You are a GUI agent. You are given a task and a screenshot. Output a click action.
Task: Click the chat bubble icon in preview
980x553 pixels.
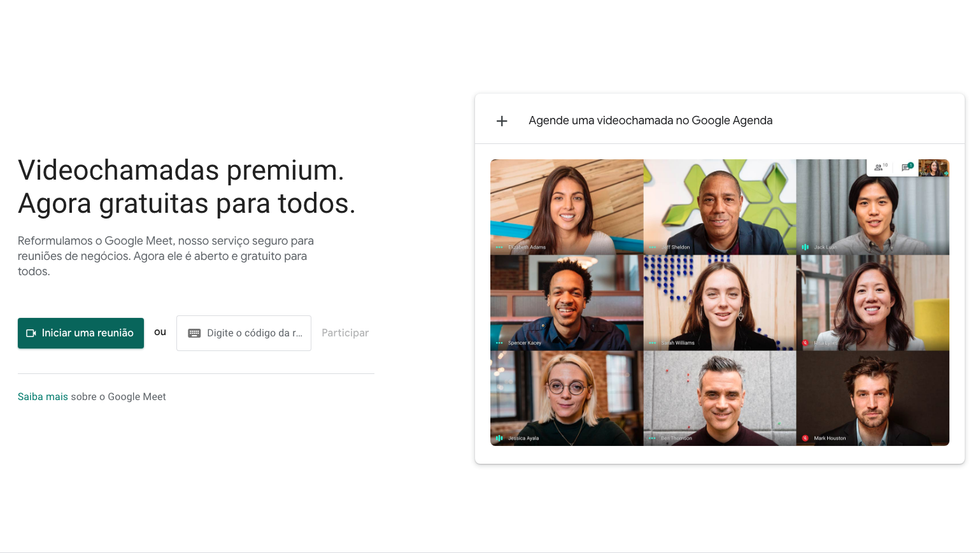(x=907, y=167)
